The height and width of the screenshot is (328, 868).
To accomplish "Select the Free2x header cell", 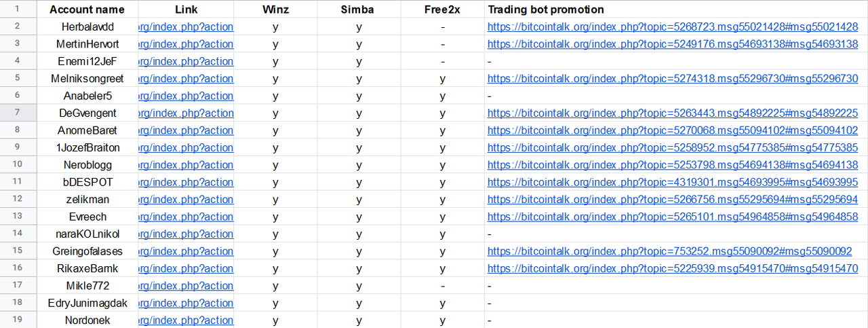I will coord(442,10).
